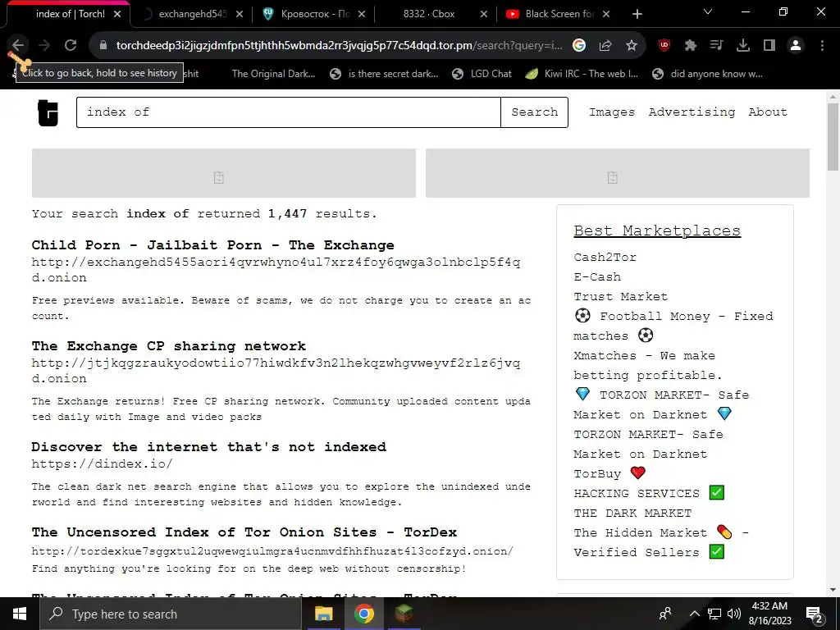Click the Windows taskbar search box
Image resolution: width=840 pixels, height=630 pixels.
[171, 614]
